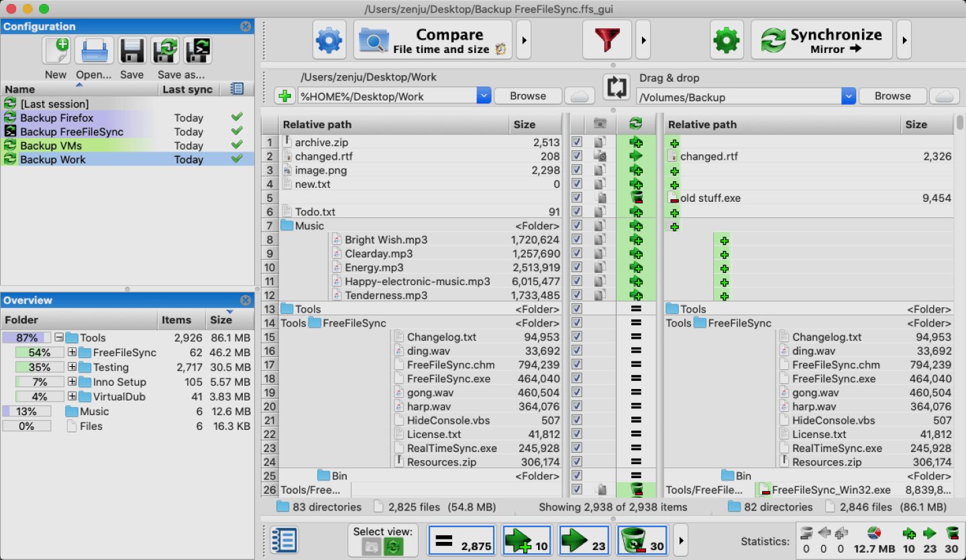Image resolution: width=966 pixels, height=560 pixels.
Task: Access online storage via cloud icon
Action: (579, 95)
